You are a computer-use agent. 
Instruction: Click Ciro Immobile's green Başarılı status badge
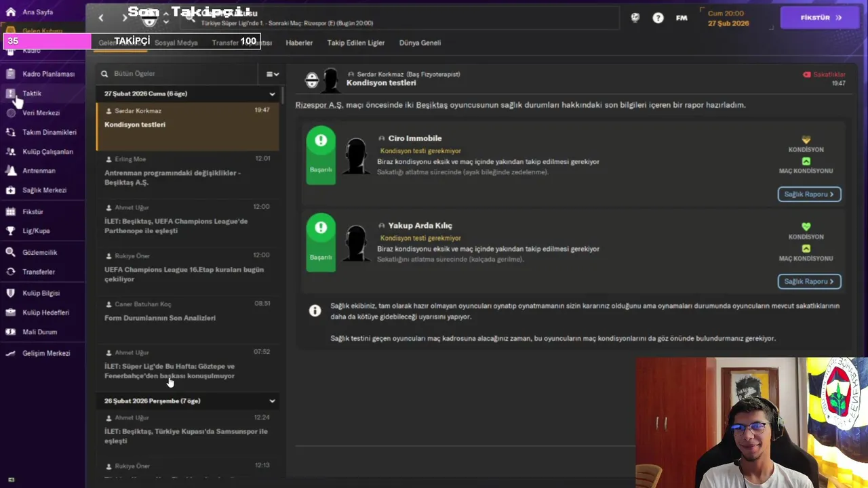click(321, 155)
